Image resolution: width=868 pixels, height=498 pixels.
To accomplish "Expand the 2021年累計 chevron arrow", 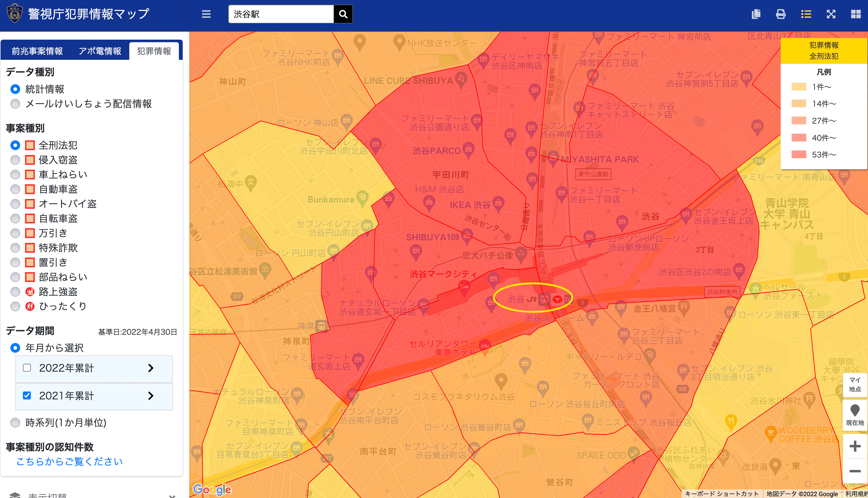I will pyautogui.click(x=151, y=396).
